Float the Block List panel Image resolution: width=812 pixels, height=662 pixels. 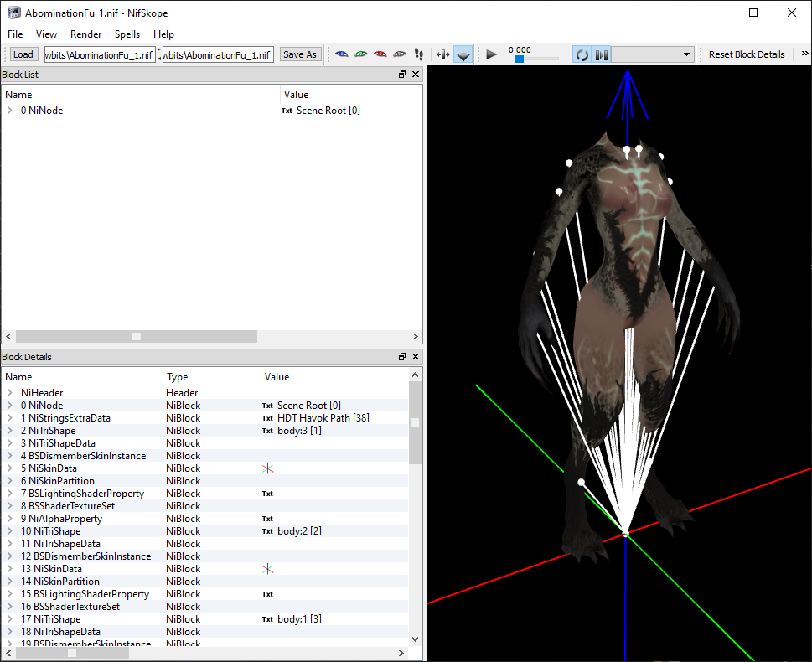pyautogui.click(x=402, y=74)
